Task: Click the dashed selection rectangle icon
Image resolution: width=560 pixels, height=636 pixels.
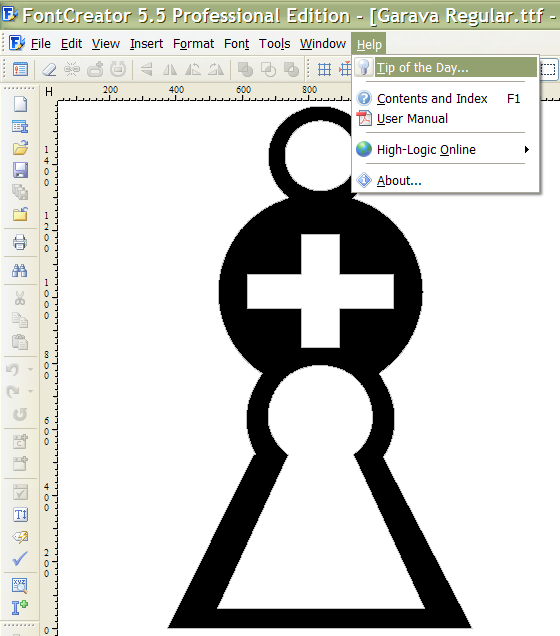Action: [549, 69]
